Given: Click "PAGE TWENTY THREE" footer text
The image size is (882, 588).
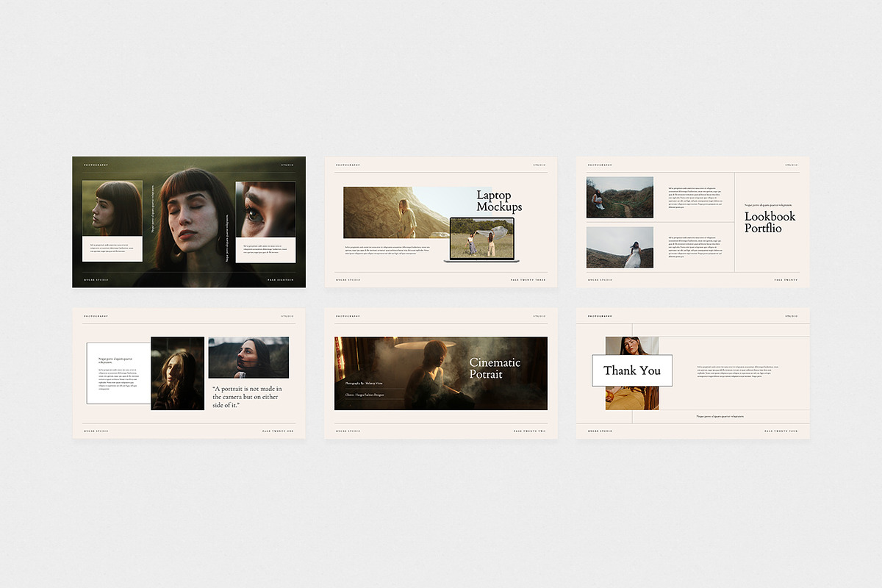Looking at the screenshot, I should pos(528,280).
